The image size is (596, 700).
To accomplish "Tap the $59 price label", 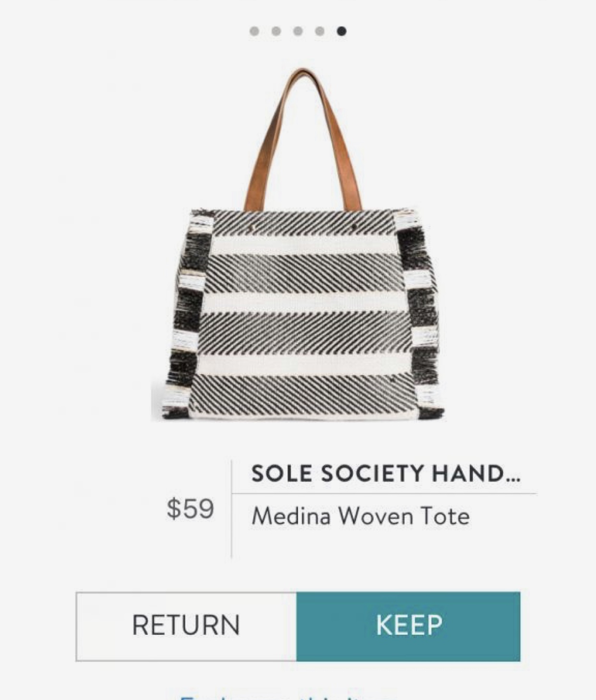I will pos(190,509).
